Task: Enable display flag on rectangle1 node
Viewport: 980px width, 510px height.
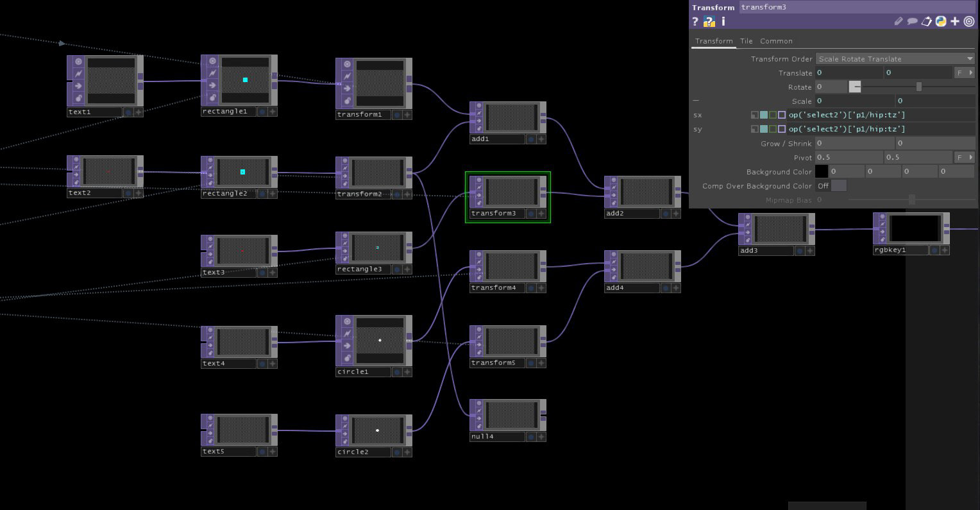Action: (x=262, y=112)
